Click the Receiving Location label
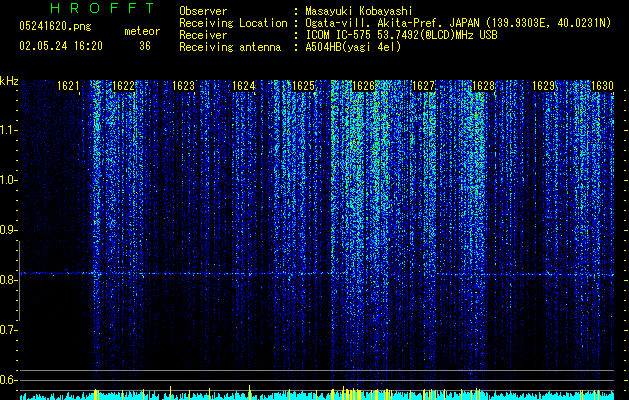Image resolution: width=629 pixels, height=400 pixels. click(233, 23)
